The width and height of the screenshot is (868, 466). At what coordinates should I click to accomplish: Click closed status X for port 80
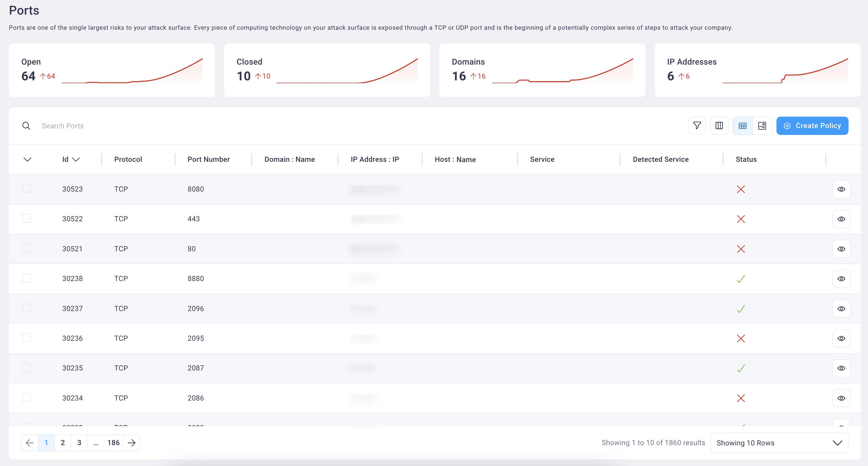coord(741,249)
